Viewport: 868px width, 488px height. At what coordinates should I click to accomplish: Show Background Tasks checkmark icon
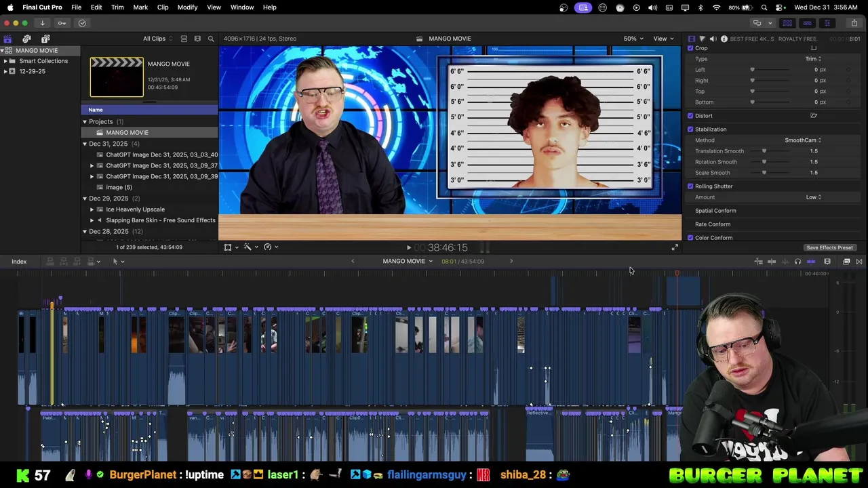click(x=82, y=23)
